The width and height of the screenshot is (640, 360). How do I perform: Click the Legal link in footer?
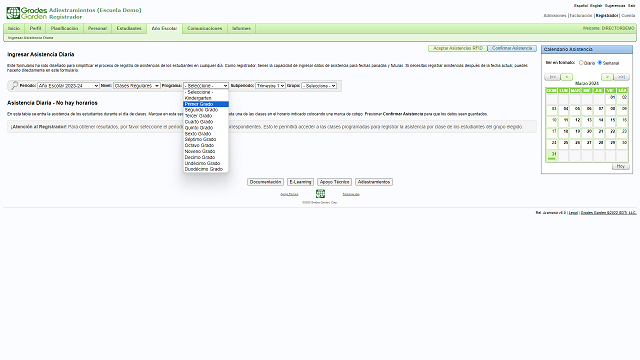pos(573,213)
